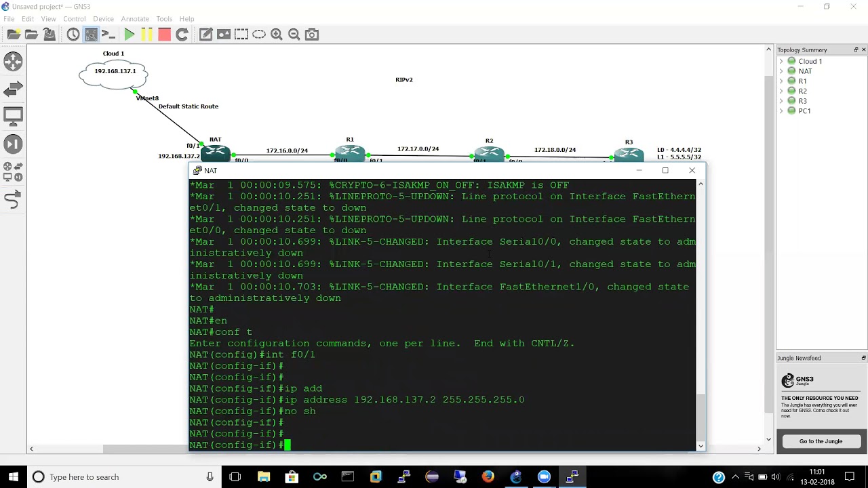The image size is (868, 488).
Task: Open the Annotate menu
Action: coord(135,18)
